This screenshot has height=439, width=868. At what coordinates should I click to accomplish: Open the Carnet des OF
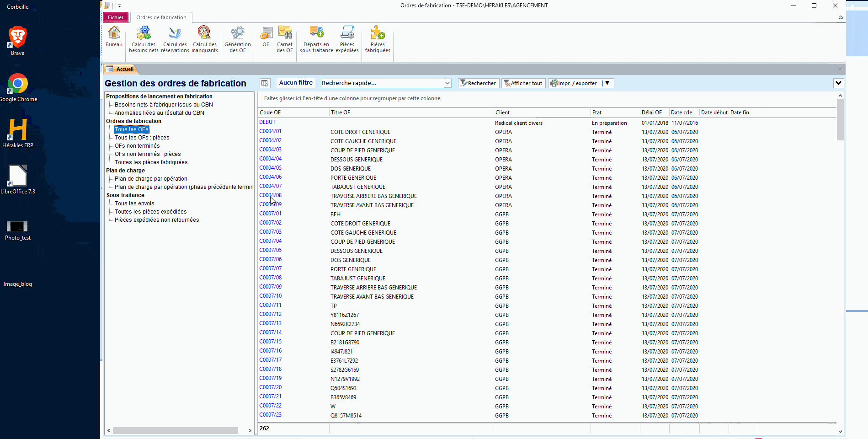(x=284, y=39)
